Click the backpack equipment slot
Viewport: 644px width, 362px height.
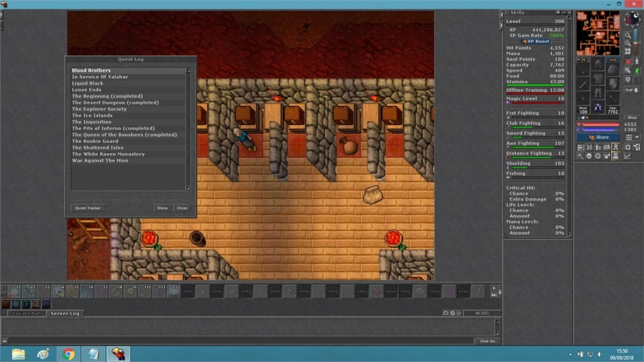[613, 70]
